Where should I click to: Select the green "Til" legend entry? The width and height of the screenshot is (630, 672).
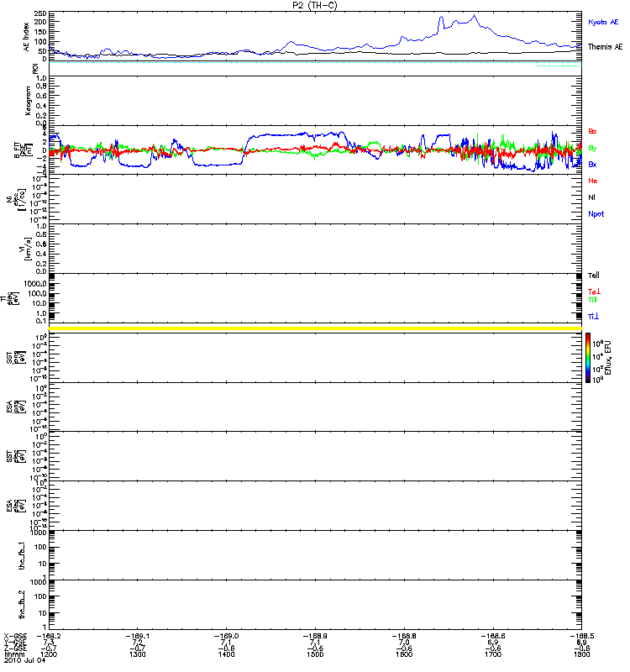pyautogui.click(x=592, y=300)
